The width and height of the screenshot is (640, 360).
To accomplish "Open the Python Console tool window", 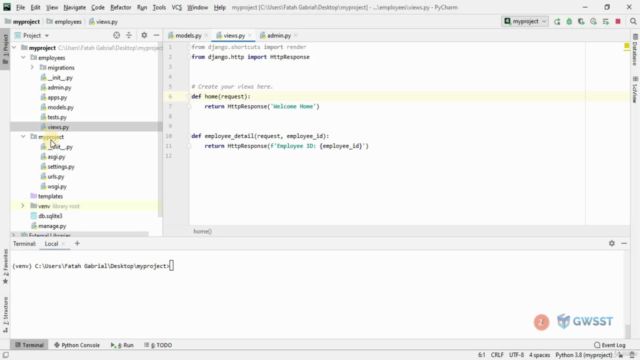I will 77,345.
